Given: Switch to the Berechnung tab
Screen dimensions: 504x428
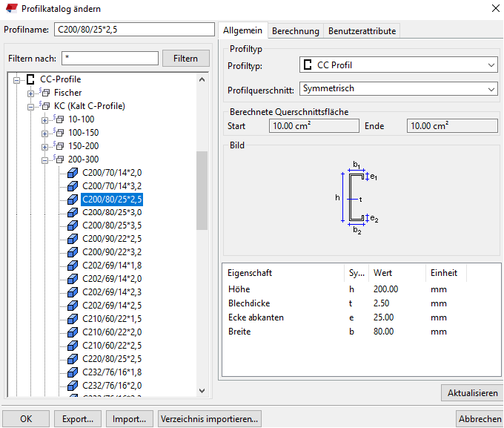Looking at the screenshot, I should coord(296,31).
